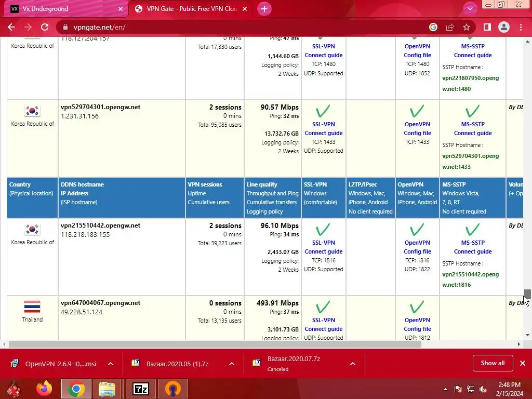The image size is (532, 399).
Task: Bookmark this page with the star icon
Action: tap(467, 27)
